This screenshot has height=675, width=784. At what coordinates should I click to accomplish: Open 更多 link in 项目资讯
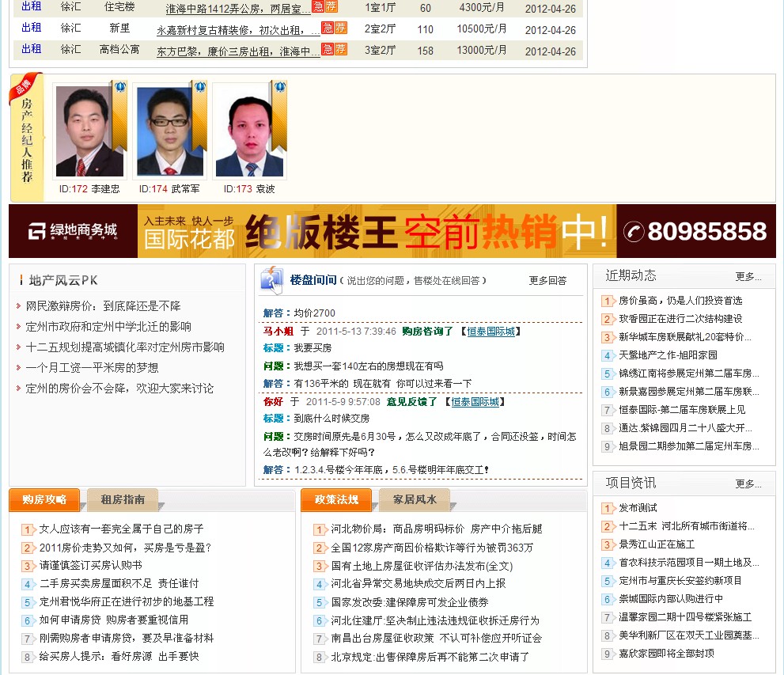click(748, 483)
